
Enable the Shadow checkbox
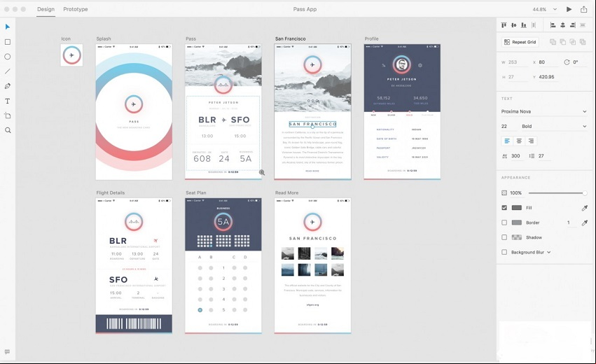click(504, 237)
